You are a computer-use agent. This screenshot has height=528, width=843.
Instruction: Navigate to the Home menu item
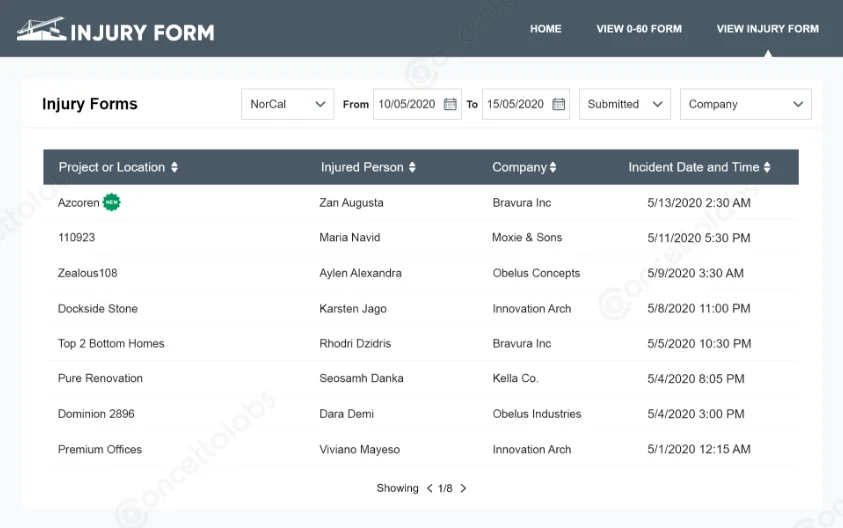pos(545,29)
